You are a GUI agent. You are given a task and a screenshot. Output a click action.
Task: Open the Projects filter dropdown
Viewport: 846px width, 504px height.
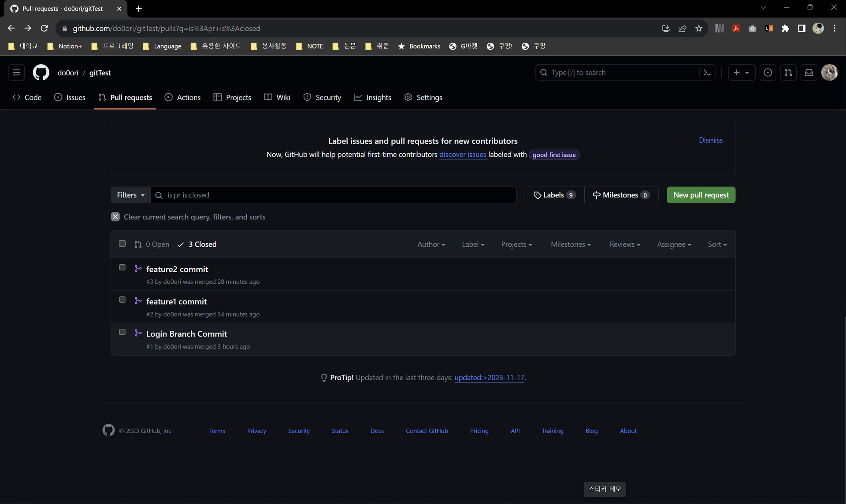516,244
